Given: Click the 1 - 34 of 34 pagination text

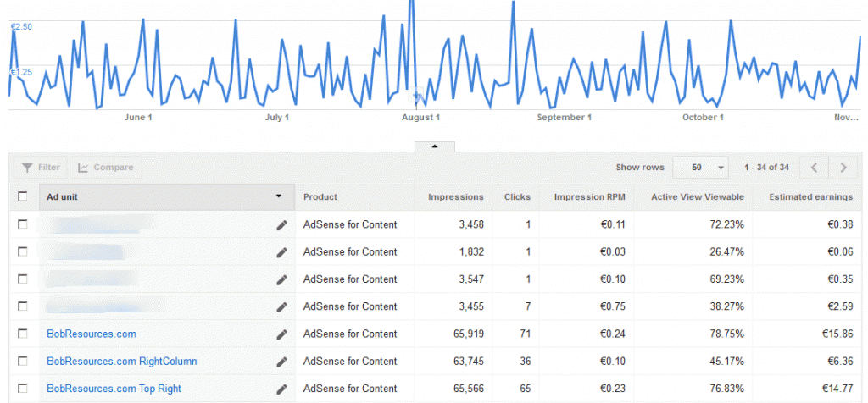Looking at the screenshot, I should pyautogui.click(x=766, y=167).
